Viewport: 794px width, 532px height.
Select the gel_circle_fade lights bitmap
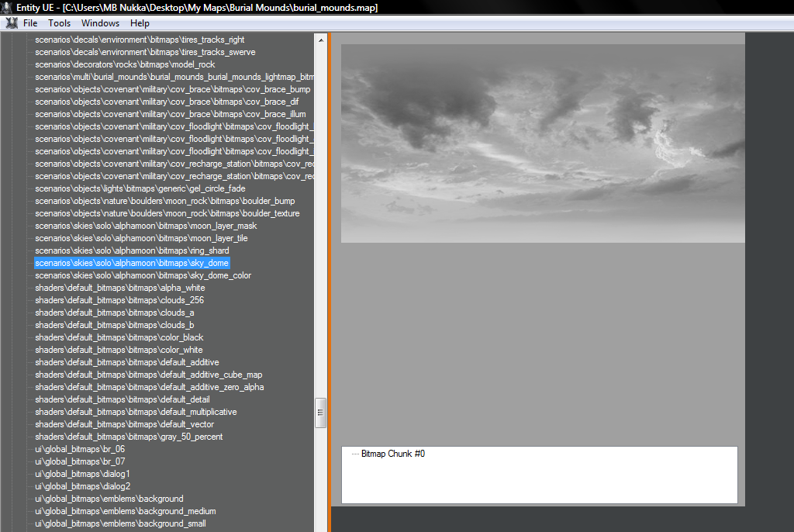140,188
